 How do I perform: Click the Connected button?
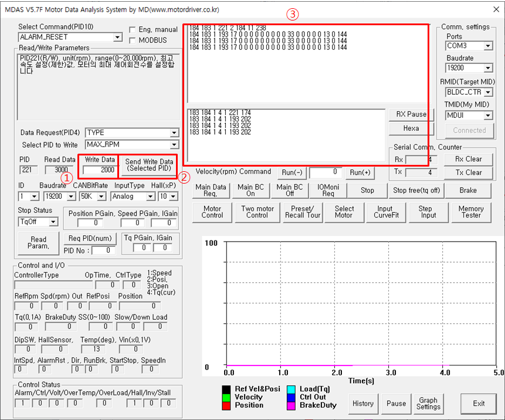click(x=469, y=130)
